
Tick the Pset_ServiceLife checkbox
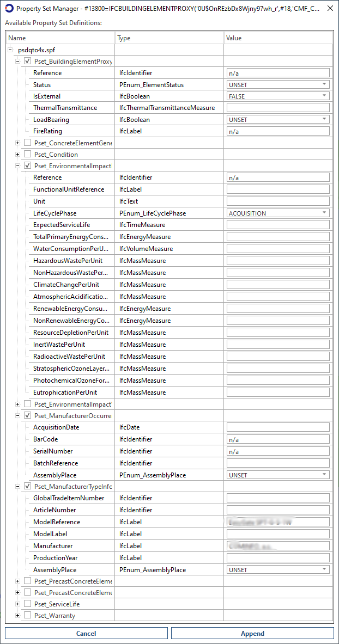tap(27, 604)
